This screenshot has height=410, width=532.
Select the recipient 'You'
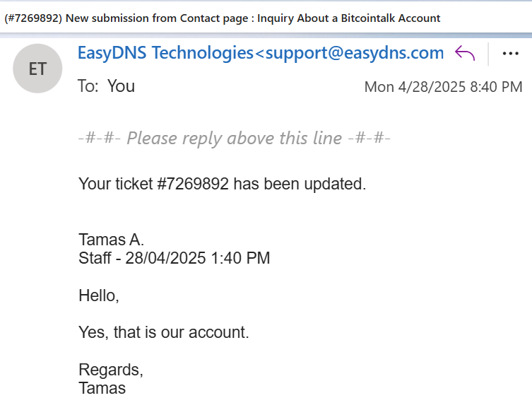(x=121, y=86)
